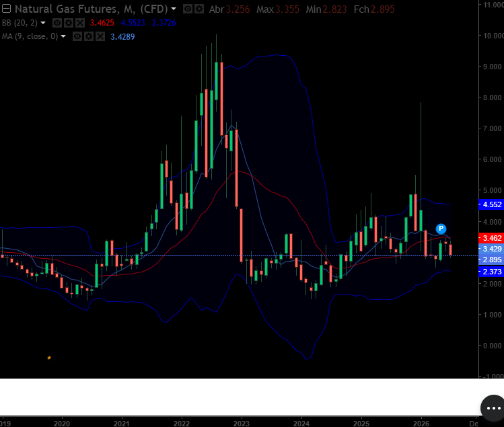This screenshot has height=427, width=504.
Task: Click the 3.429 moving average axis label
Action: [491, 249]
